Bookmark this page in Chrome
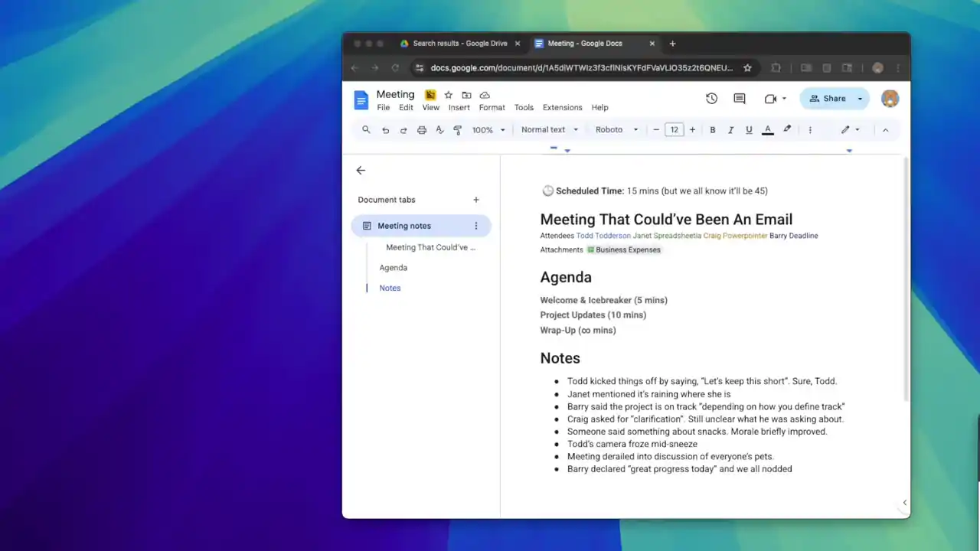980x551 pixels. [x=747, y=68]
